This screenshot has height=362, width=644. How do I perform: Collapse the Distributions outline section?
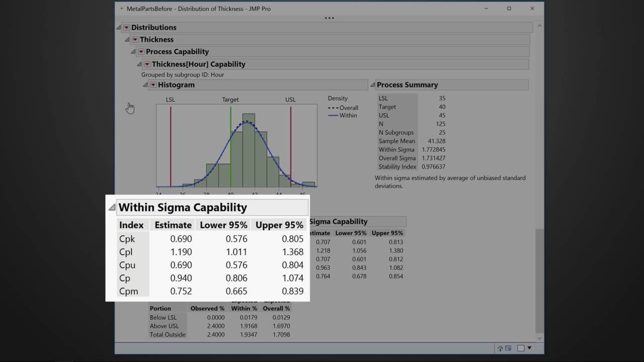click(x=119, y=28)
